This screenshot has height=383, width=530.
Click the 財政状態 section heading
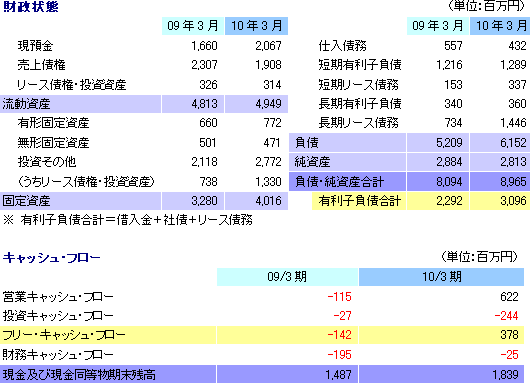pos(31,7)
